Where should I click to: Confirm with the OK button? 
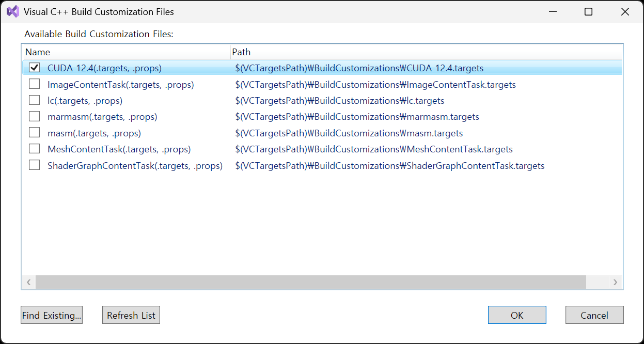coord(517,315)
